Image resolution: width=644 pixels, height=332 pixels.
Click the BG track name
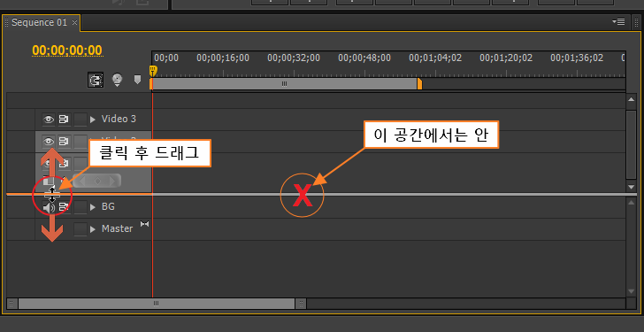pyautogui.click(x=108, y=206)
